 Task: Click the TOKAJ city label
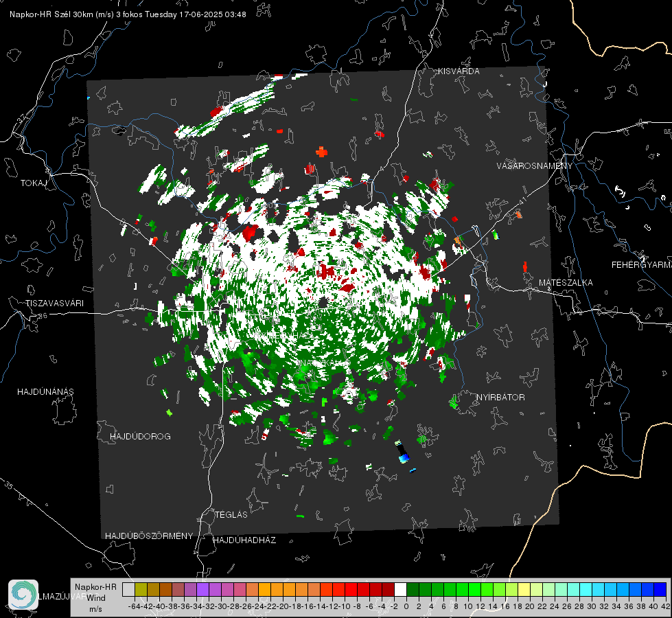click(34, 183)
